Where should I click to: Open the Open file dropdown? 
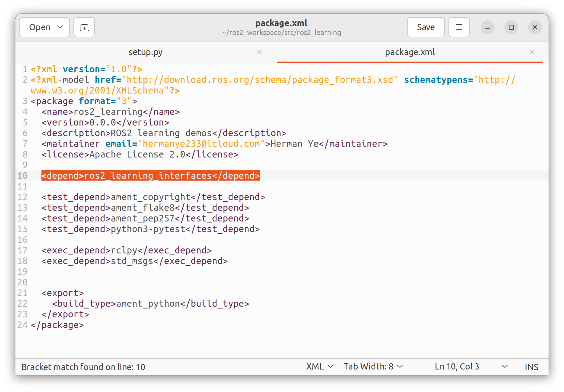[44, 27]
